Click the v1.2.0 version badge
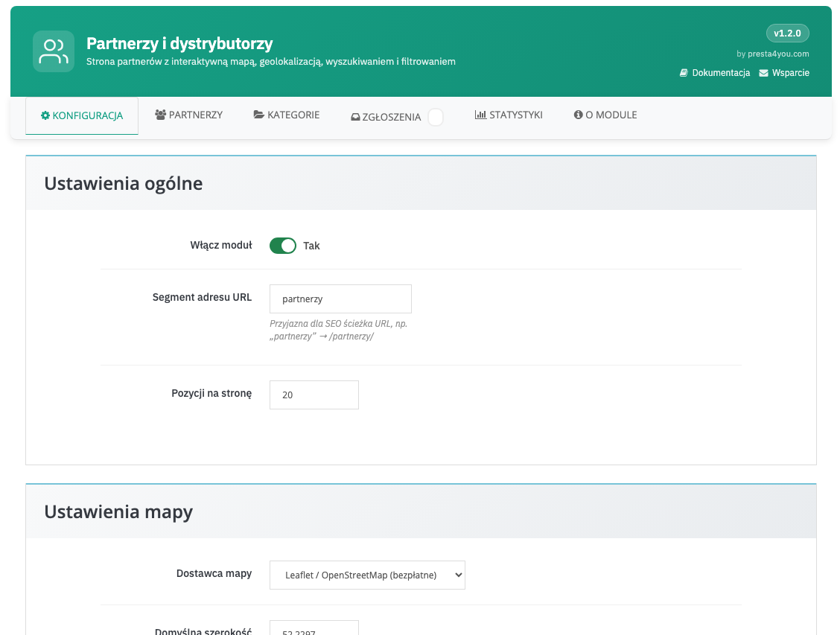 [x=788, y=33]
